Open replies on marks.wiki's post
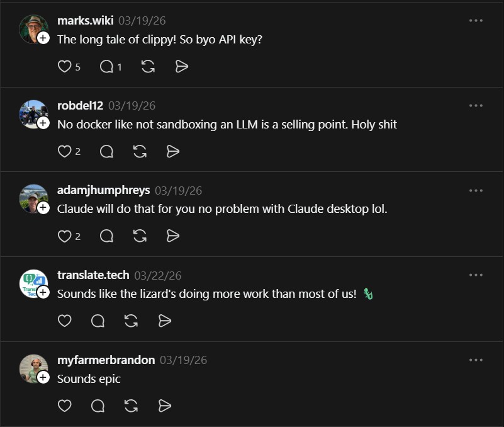504x427 pixels. point(106,66)
